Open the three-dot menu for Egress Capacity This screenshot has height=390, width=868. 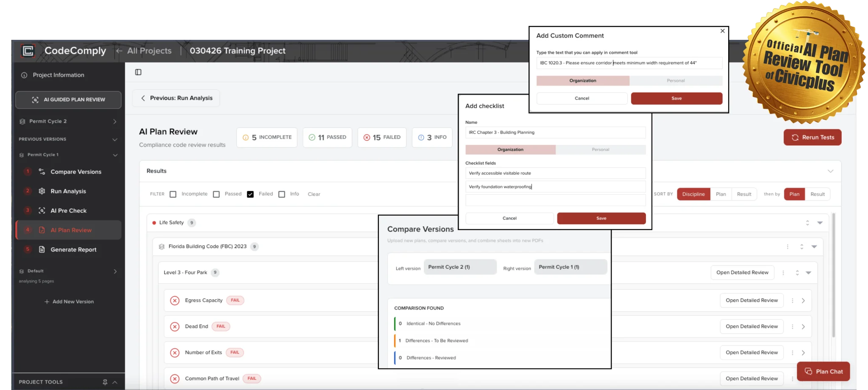click(x=793, y=301)
